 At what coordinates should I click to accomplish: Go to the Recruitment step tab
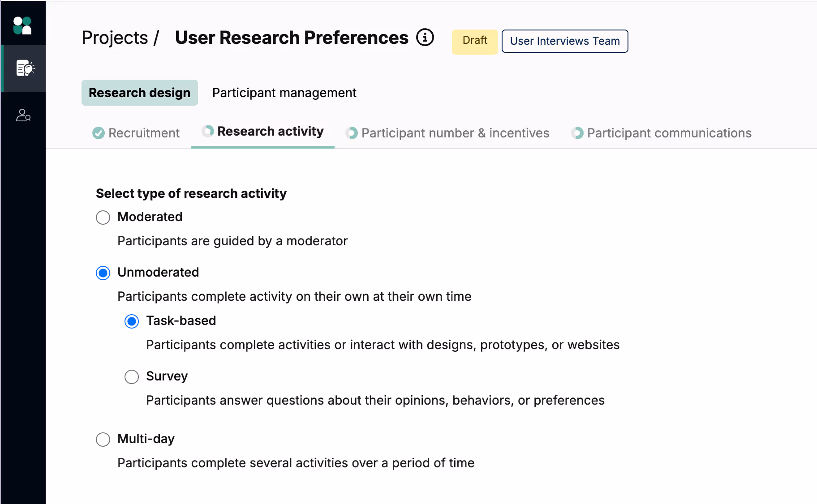pos(144,133)
